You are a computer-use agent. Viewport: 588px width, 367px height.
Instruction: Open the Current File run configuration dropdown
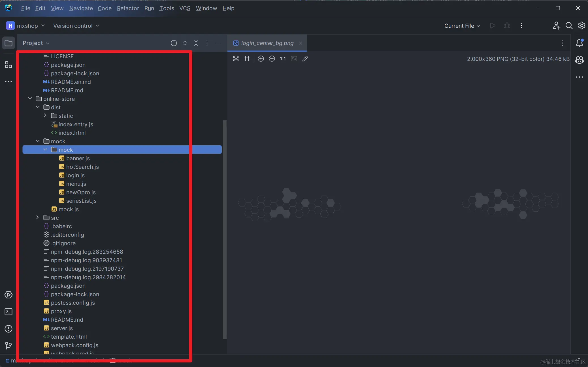tap(462, 26)
